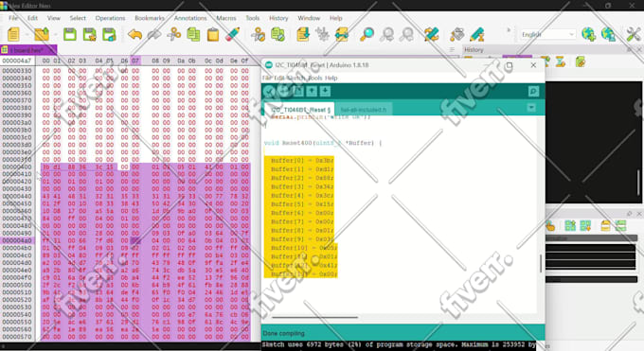Open the Serial Monitor icon in Arduino
This screenshot has height=351, width=644.
[x=533, y=91]
